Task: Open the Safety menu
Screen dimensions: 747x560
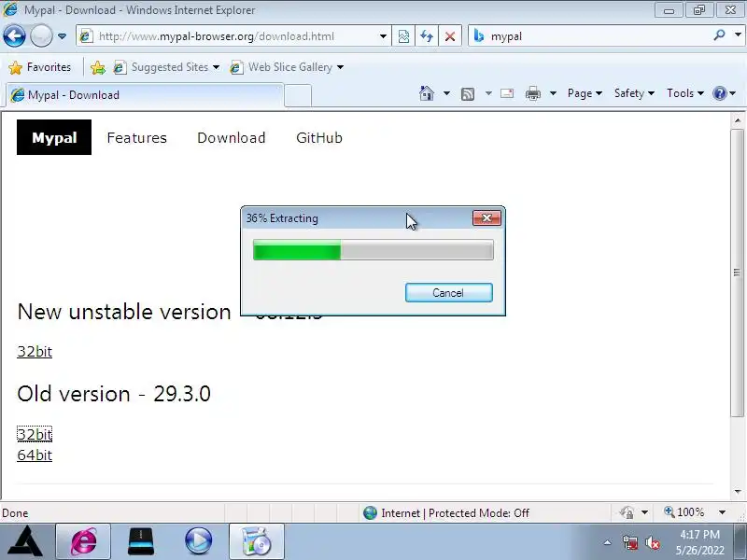Action: click(634, 93)
